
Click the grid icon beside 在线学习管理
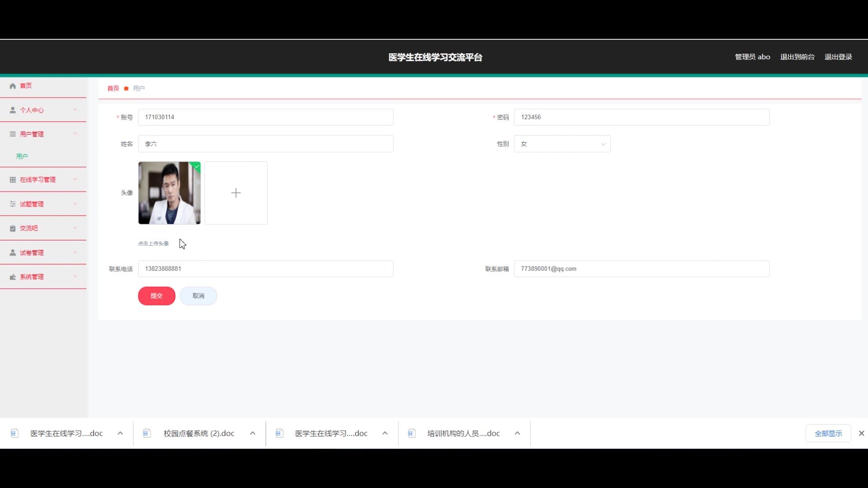tap(13, 180)
